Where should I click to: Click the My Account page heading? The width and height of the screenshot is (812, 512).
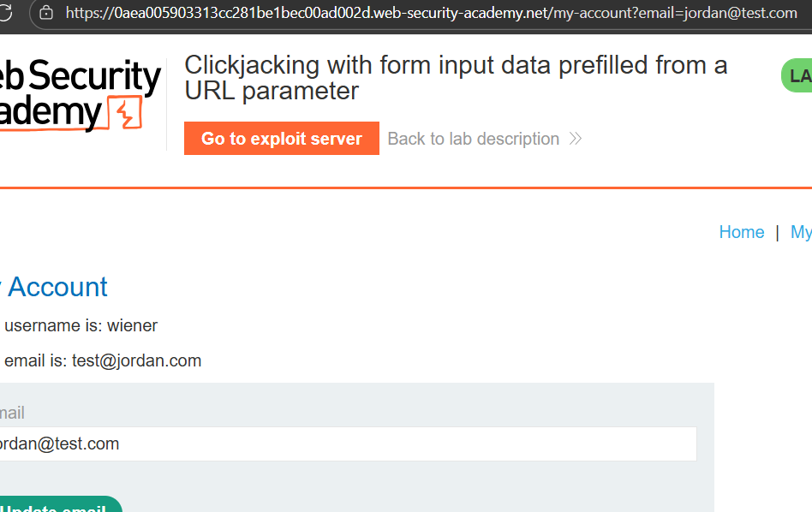point(54,287)
